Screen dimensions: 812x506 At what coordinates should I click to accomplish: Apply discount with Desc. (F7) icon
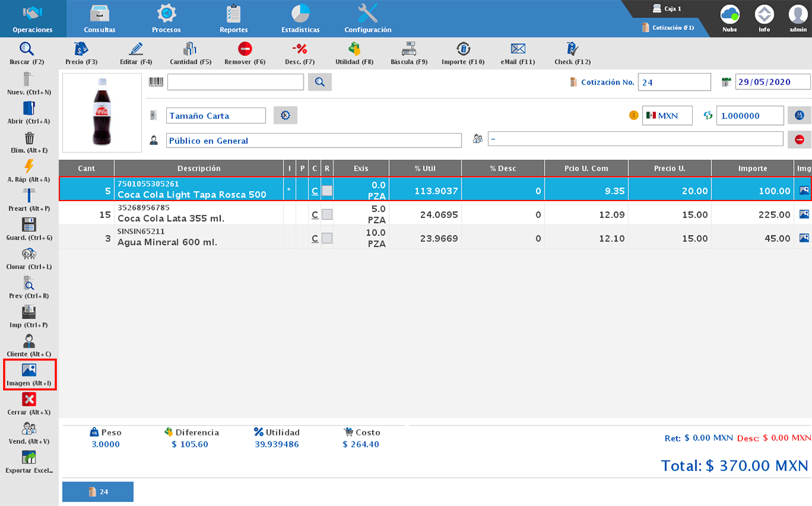pyautogui.click(x=300, y=49)
